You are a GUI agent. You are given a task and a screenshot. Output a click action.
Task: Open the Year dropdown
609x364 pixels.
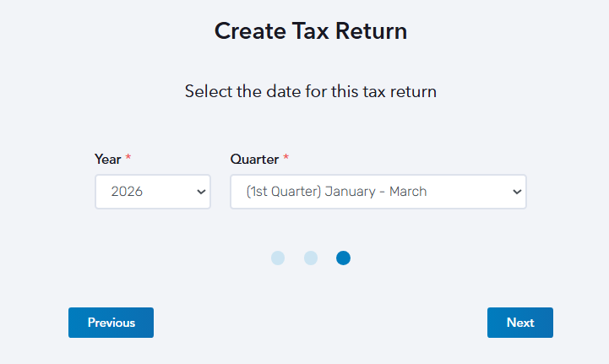(152, 192)
